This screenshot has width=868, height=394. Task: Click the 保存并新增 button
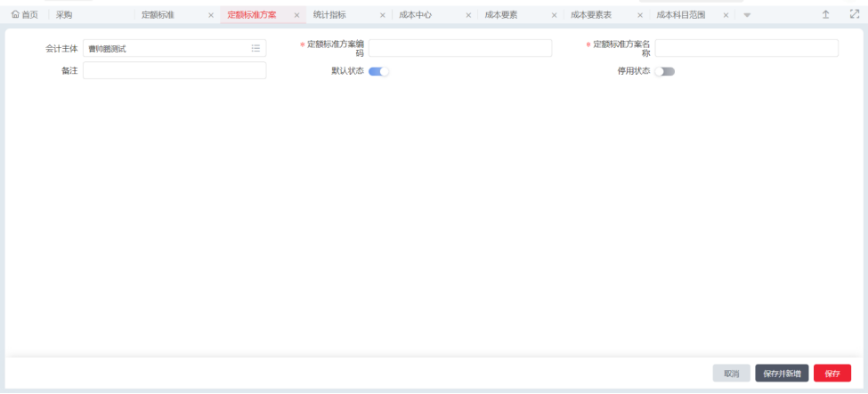pos(782,373)
